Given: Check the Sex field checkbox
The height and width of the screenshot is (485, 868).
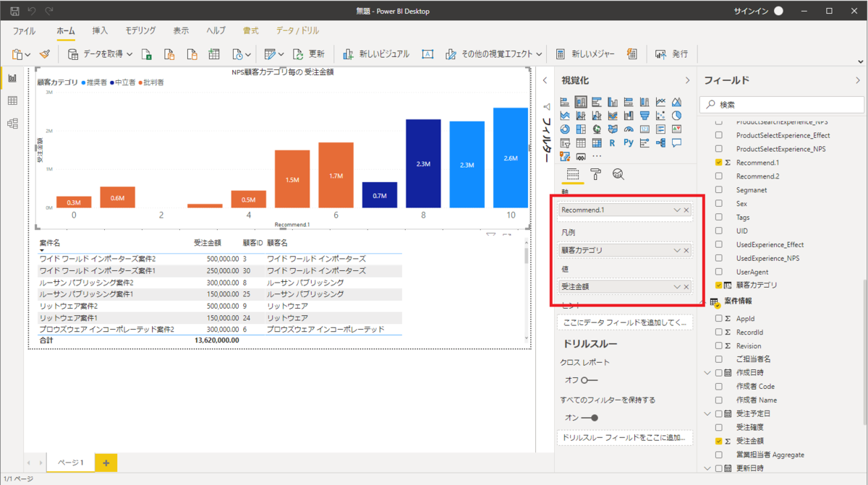Looking at the screenshot, I should click(x=718, y=204).
